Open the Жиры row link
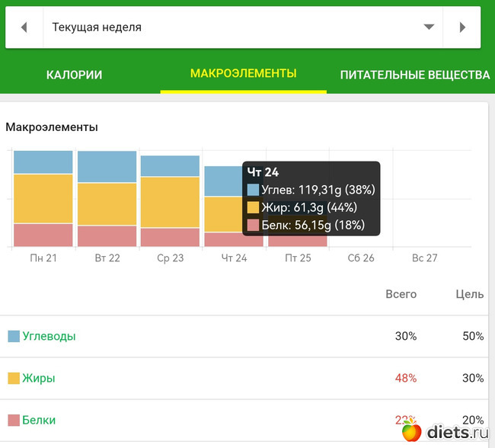This screenshot has width=495, height=448. pos(38,378)
